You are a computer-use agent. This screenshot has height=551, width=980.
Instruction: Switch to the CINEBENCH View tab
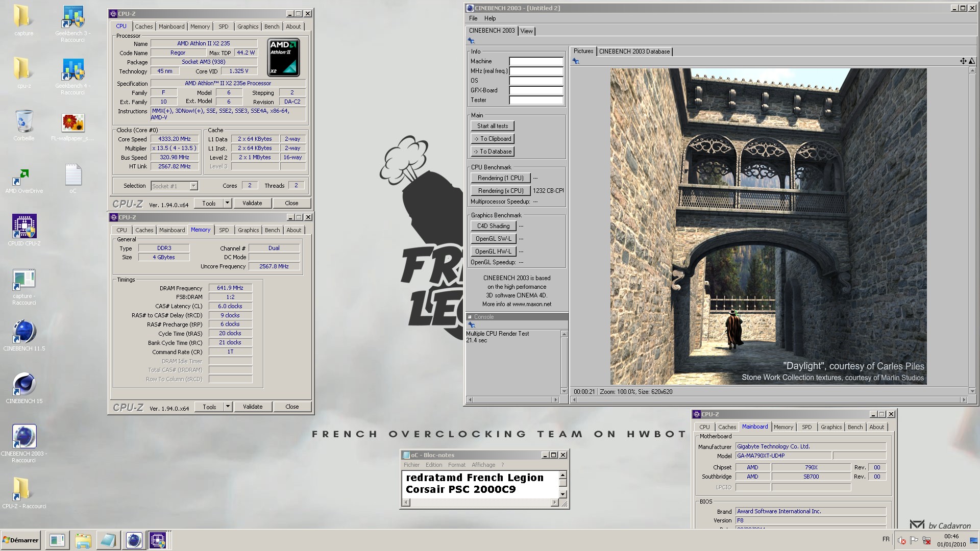pos(526,31)
